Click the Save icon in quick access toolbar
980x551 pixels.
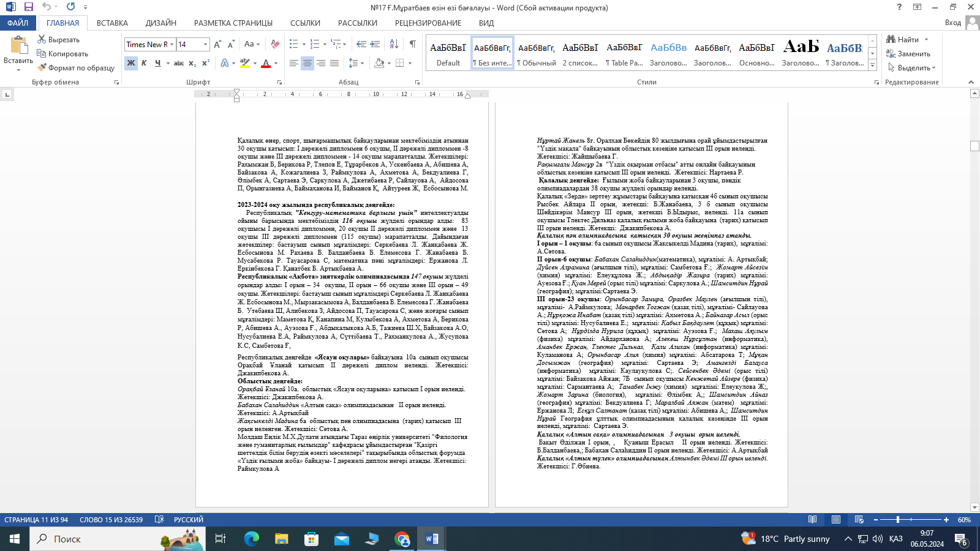tap(29, 7)
